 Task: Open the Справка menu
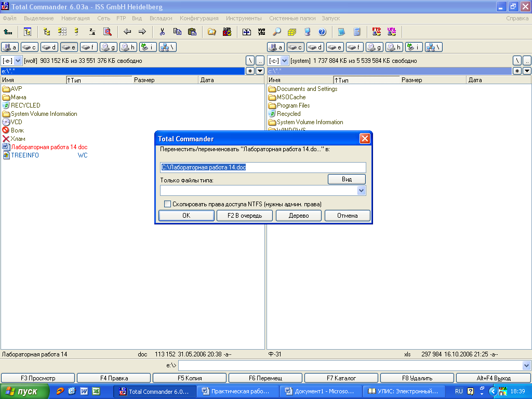[517, 18]
